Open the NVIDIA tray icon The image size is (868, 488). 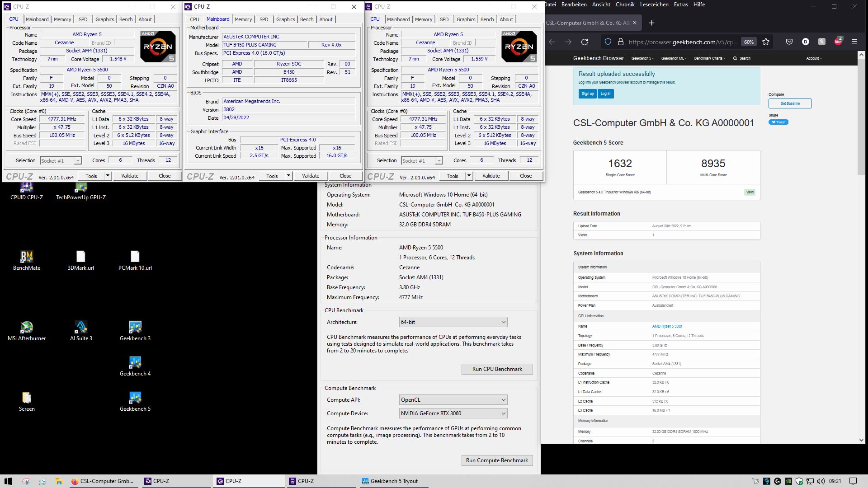pos(788,481)
